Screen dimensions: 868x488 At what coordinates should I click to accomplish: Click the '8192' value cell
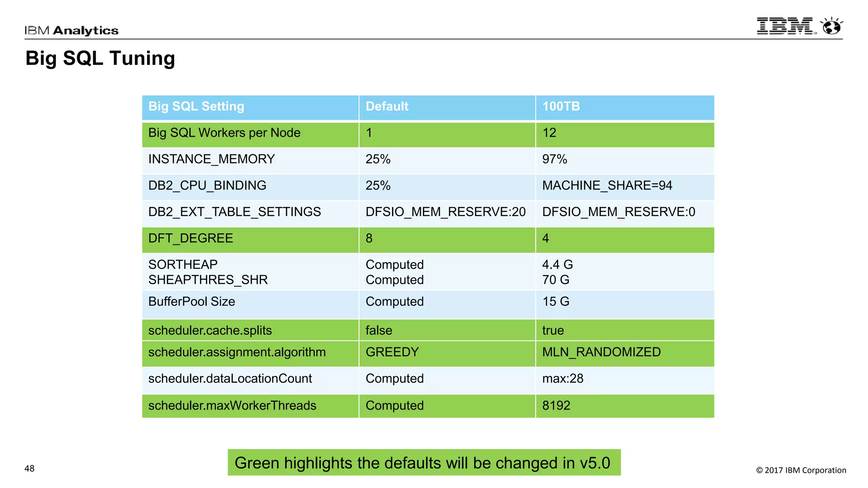(625, 406)
